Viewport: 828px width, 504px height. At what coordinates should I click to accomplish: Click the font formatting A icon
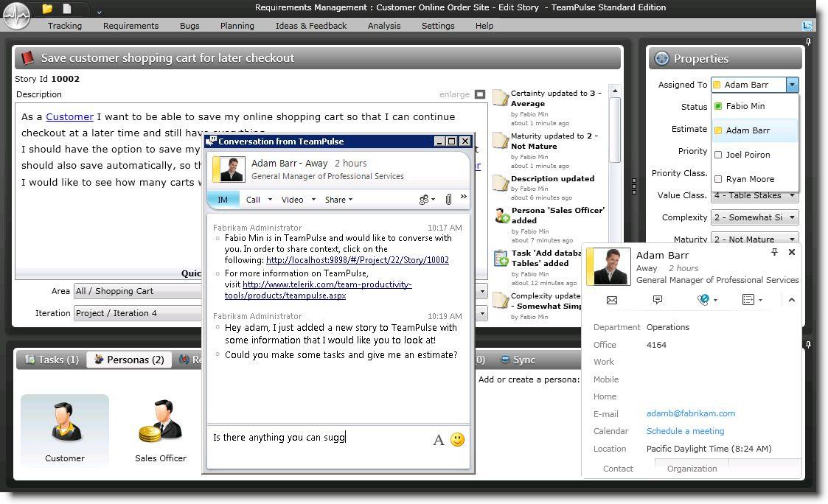438,440
